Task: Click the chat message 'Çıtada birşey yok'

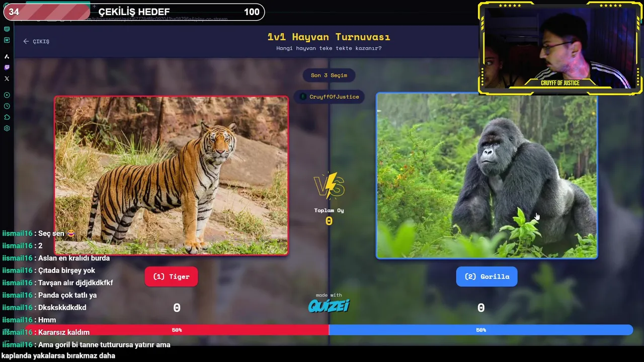Action: coord(66,270)
